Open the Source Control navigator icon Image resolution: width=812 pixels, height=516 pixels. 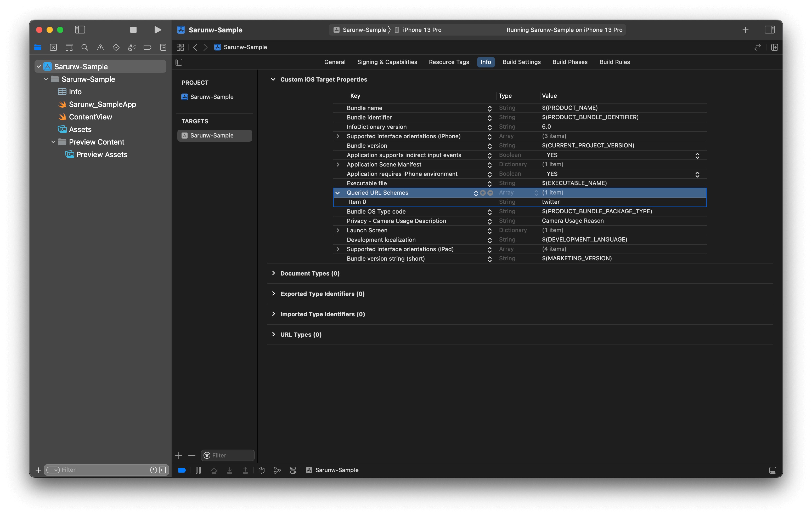click(x=53, y=48)
